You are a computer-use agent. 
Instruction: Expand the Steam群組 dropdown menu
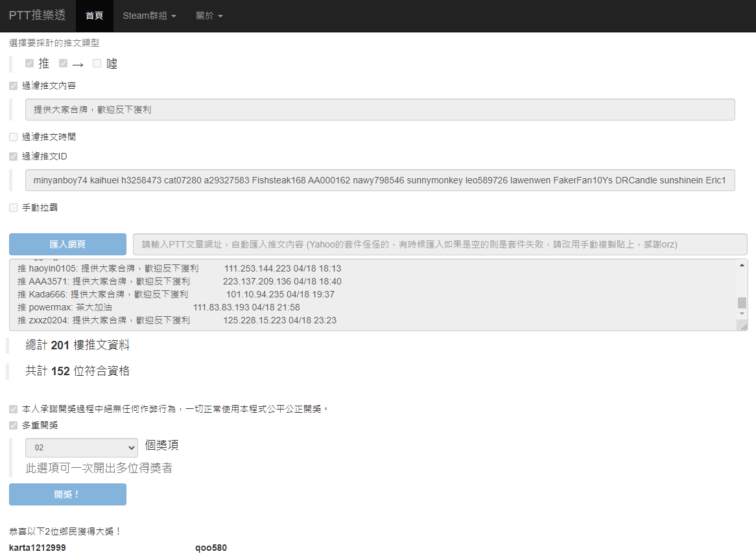pyautogui.click(x=150, y=16)
